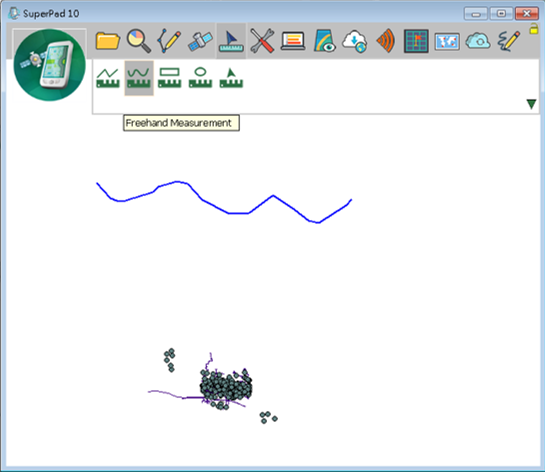Open the layer visibility eye icon

[324, 41]
